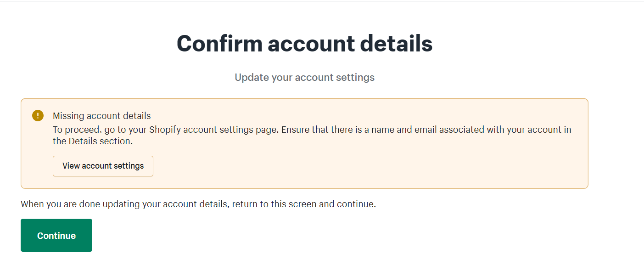
Task: Click the word "settings" in the subtitle
Action: (x=355, y=77)
